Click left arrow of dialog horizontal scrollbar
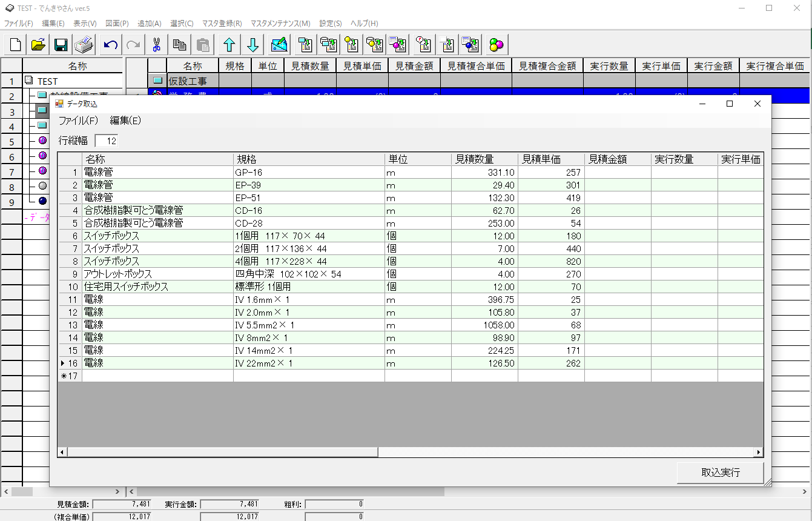The image size is (812, 521). coord(62,452)
